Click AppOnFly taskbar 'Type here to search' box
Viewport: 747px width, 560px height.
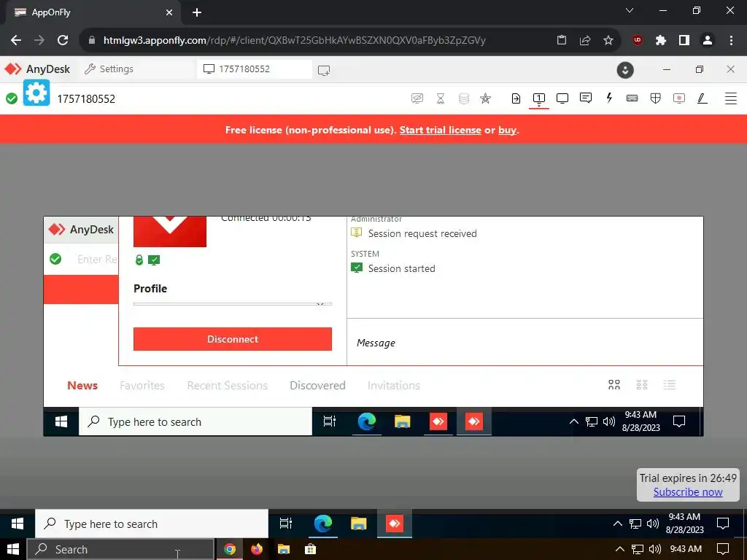pyautogui.click(x=152, y=524)
